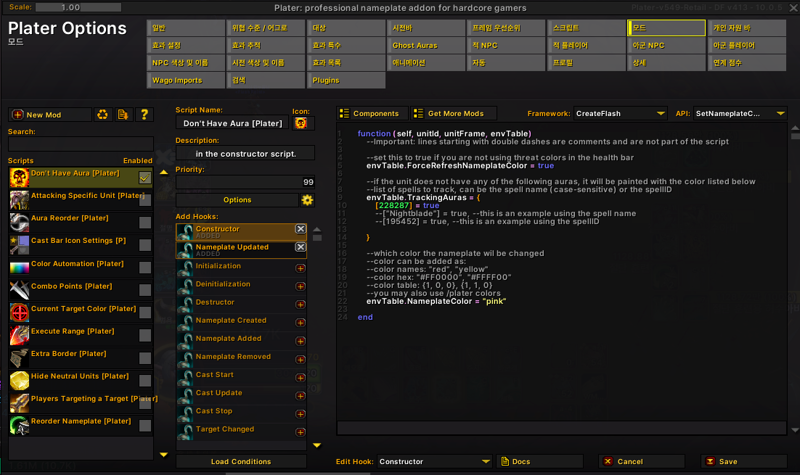Switch to Plugins tab
This screenshot has height=475, width=800.
coord(346,80)
